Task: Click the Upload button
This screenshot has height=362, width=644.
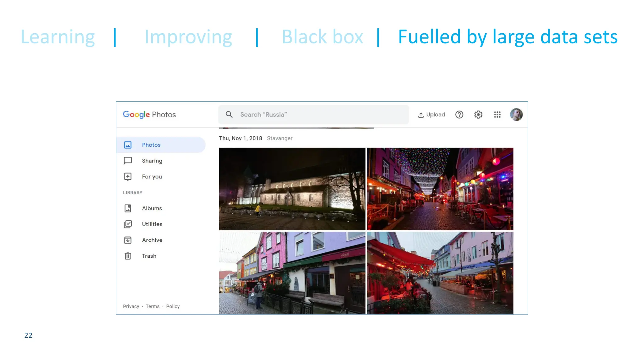Action: (431, 115)
